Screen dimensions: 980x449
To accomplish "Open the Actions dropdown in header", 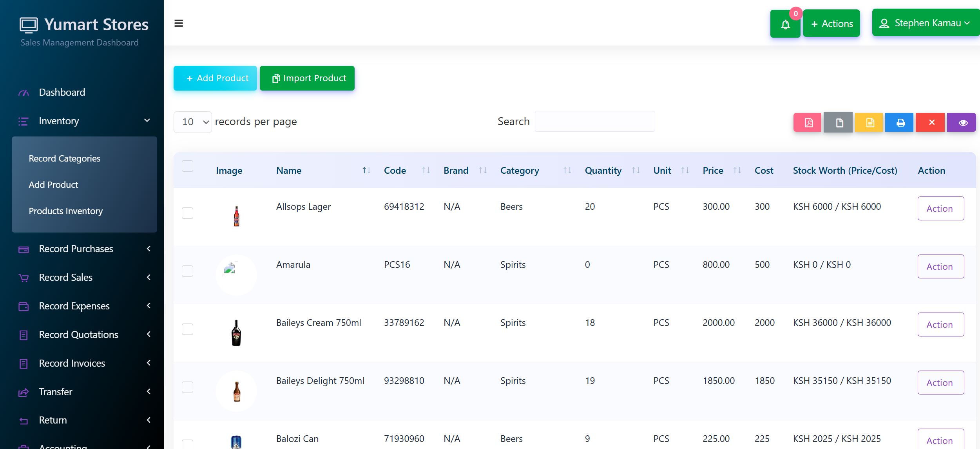I will (831, 24).
